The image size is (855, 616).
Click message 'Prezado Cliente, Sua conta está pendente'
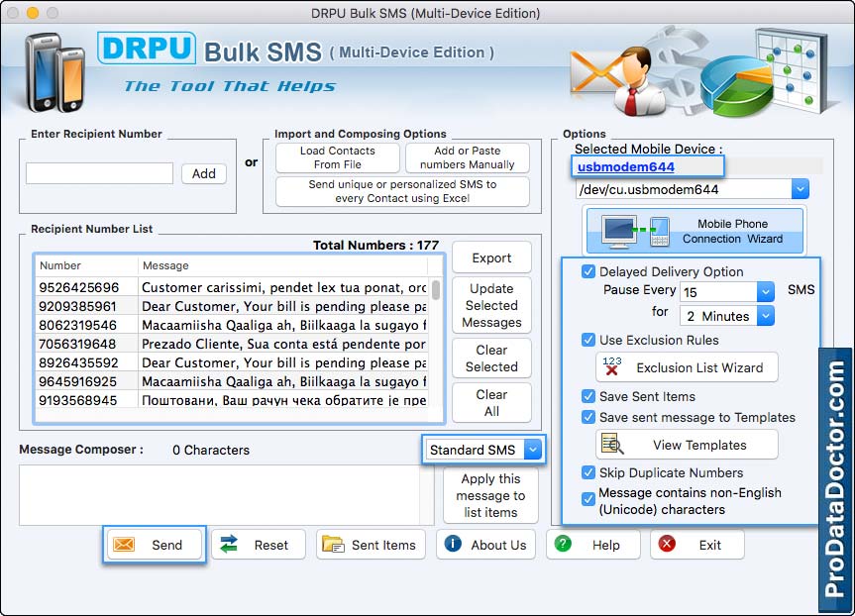click(283, 344)
